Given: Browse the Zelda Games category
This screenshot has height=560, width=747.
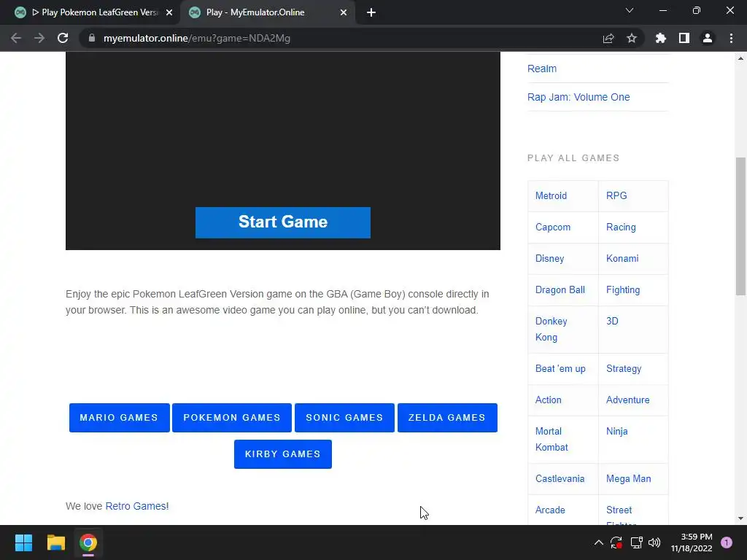Looking at the screenshot, I should pyautogui.click(x=447, y=418).
